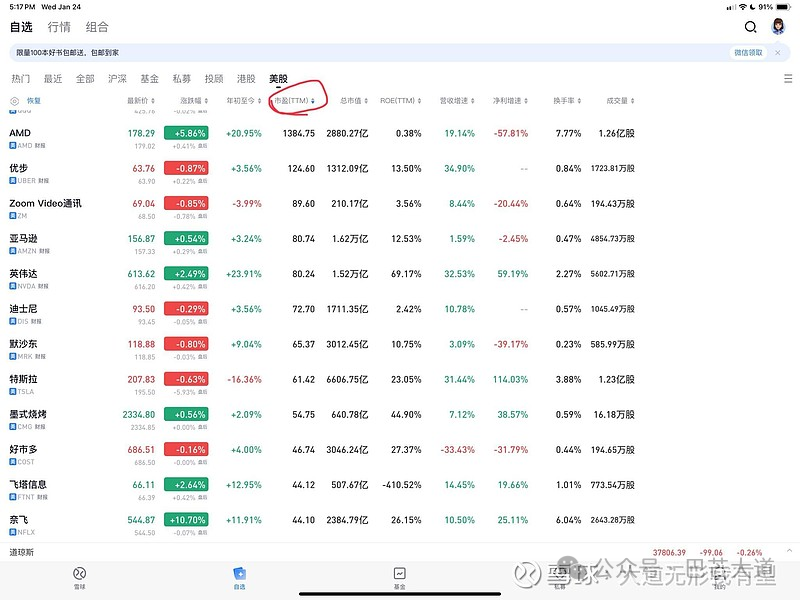Click the blue badge icon next to FTNT ticker

tap(13, 497)
